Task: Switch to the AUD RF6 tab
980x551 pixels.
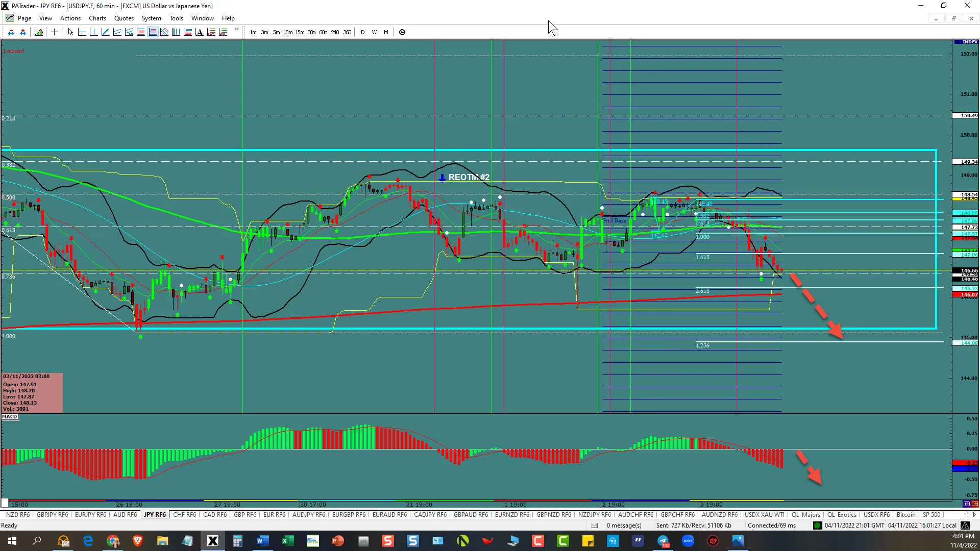Action: tap(125, 515)
